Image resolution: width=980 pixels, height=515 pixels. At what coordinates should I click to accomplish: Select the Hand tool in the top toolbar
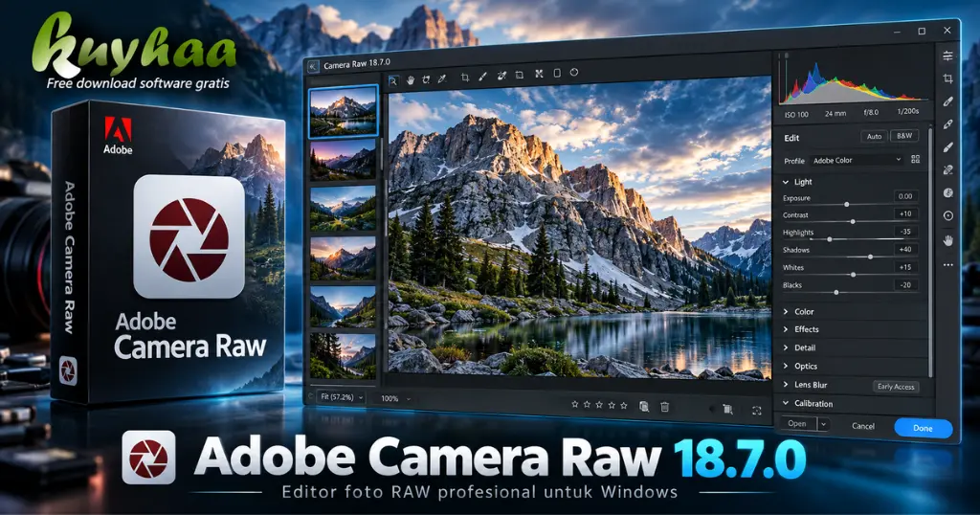(410, 80)
